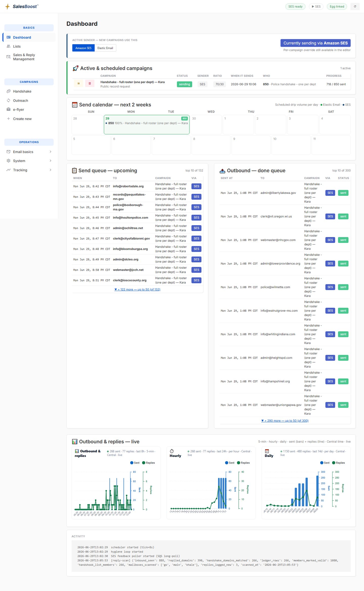Click the stopwatch icon above Hourly chart

[x=172, y=451]
